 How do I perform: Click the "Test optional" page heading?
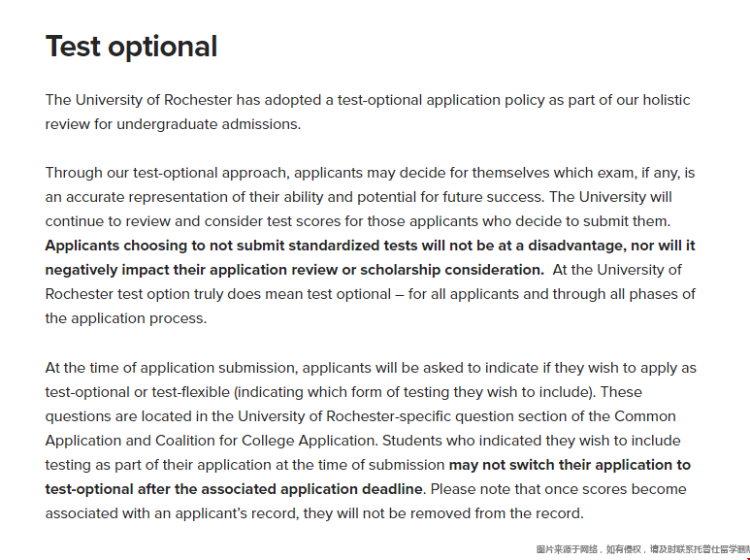tap(131, 47)
